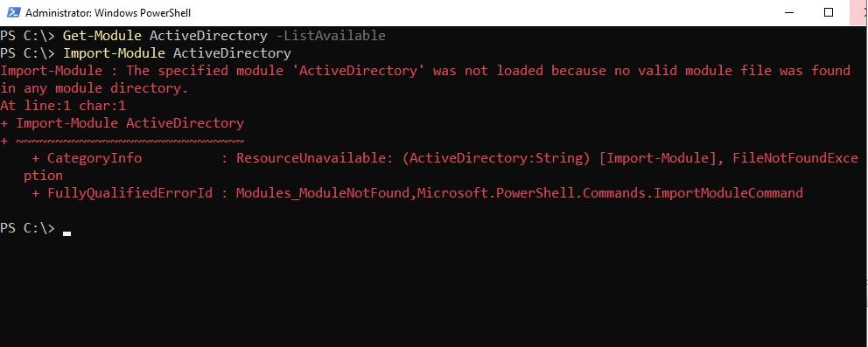The image size is (868, 347).
Task: Click the yellow Import-Module command on the second line
Action: [114, 53]
